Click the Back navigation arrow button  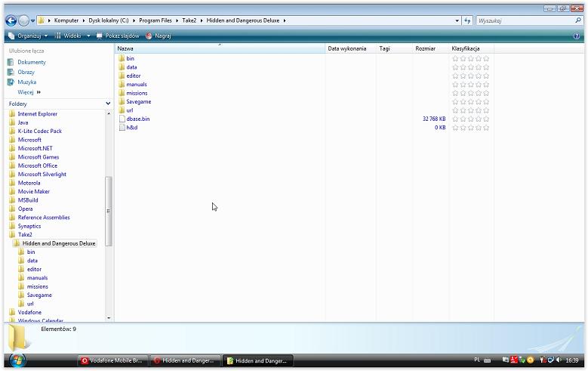pyautogui.click(x=11, y=20)
